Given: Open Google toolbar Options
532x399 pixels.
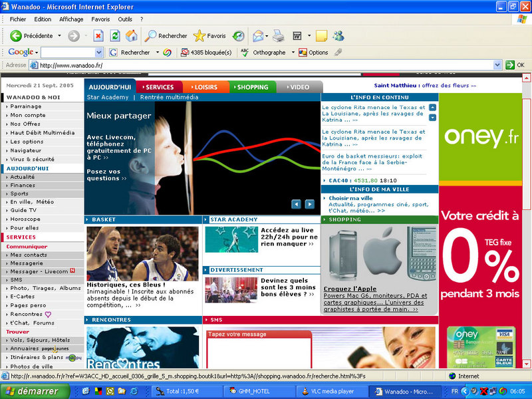Looking at the screenshot, I should click(313, 53).
